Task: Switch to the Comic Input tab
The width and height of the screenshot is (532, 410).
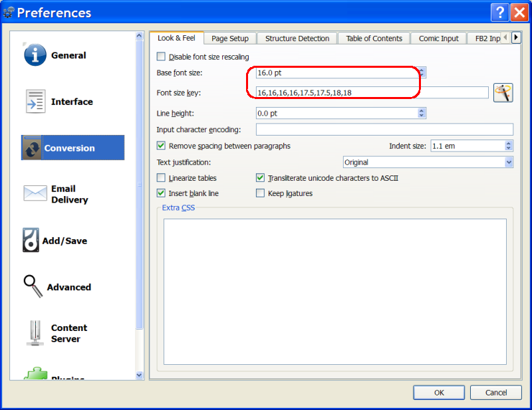Action: coord(438,39)
